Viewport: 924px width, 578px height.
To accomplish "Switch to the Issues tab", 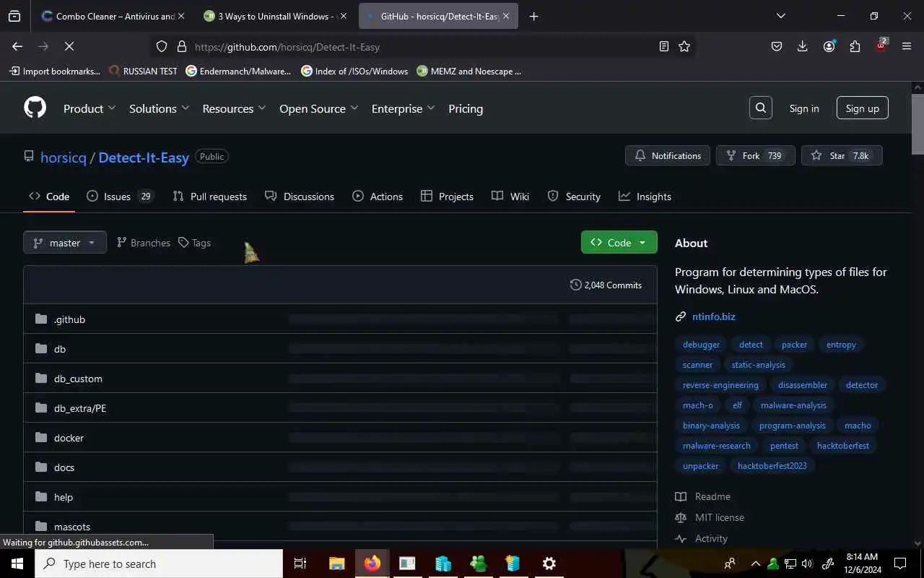I will (120, 197).
